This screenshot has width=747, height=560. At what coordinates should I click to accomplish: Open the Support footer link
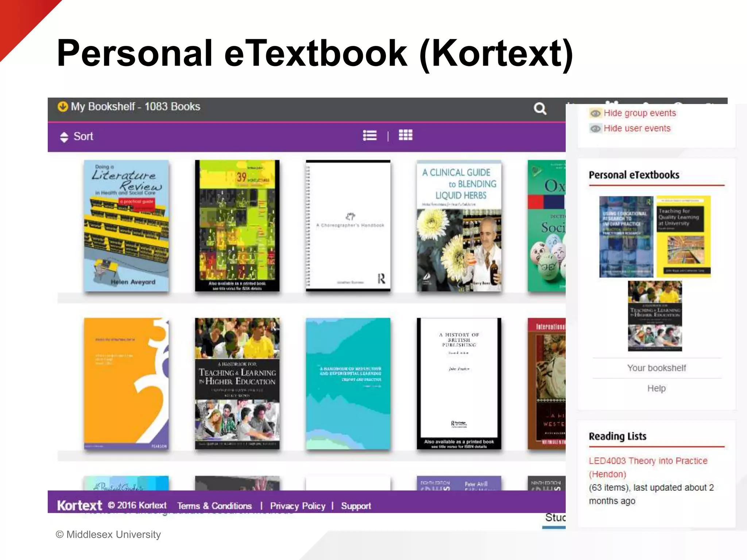(356, 506)
